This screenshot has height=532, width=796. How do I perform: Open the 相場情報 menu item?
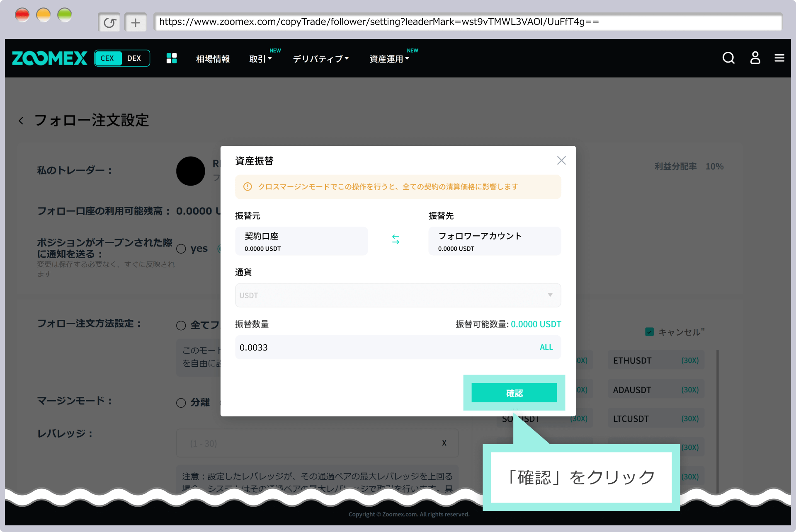pos(213,59)
